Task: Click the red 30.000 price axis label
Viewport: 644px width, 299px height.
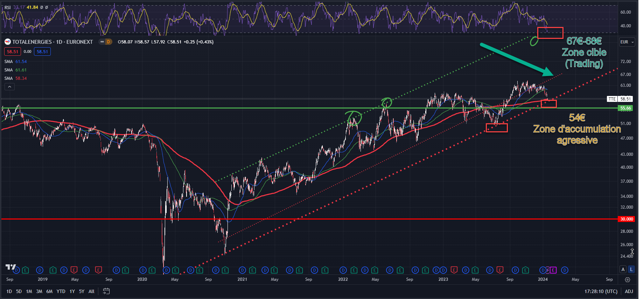Action: 626,219
